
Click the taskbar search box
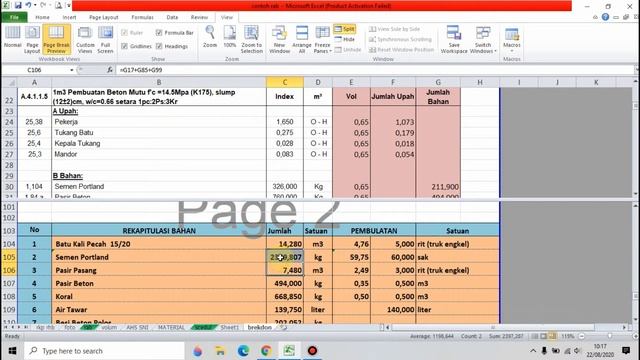coord(105,351)
